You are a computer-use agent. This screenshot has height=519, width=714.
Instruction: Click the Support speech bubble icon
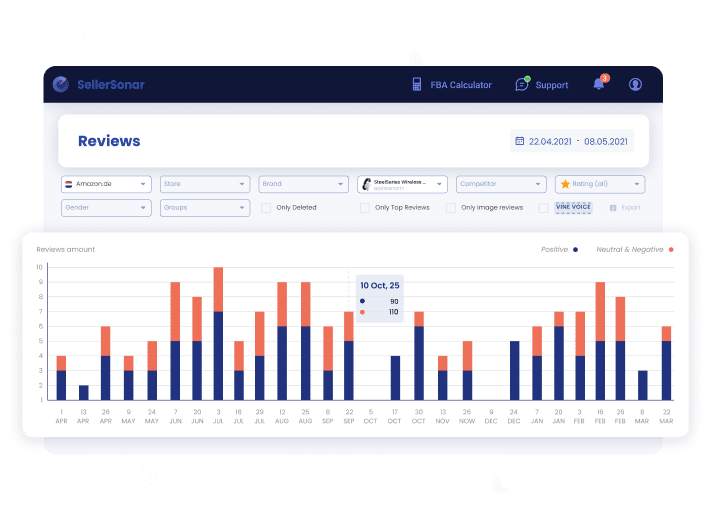pyautogui.click(x=521, y=85)
